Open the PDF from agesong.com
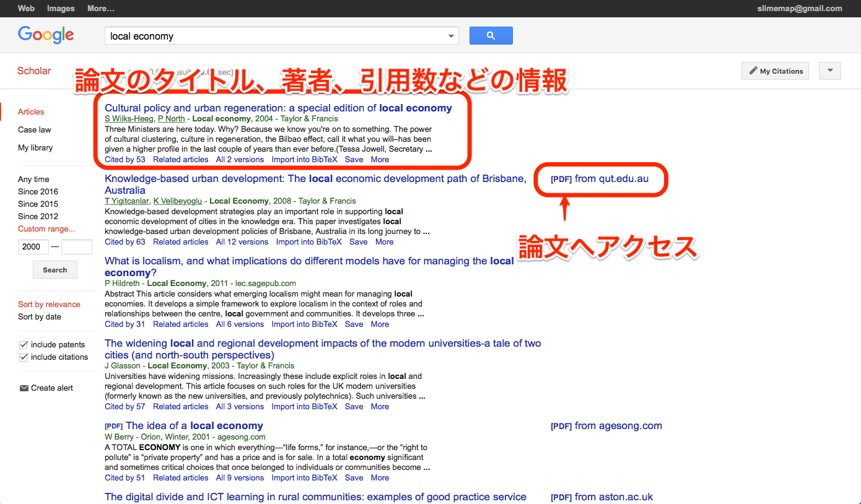The width and height of the screenshot is (861, 504). pos(606,425)
